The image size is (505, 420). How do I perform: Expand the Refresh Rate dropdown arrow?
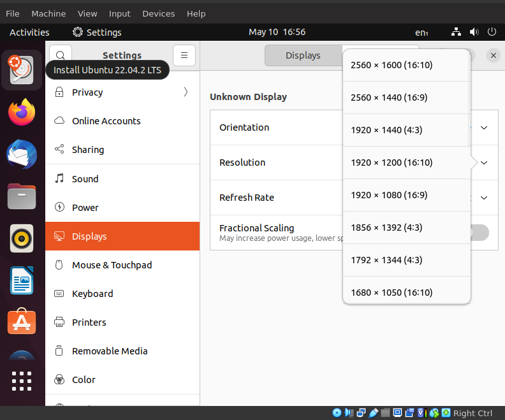[484, 198]
